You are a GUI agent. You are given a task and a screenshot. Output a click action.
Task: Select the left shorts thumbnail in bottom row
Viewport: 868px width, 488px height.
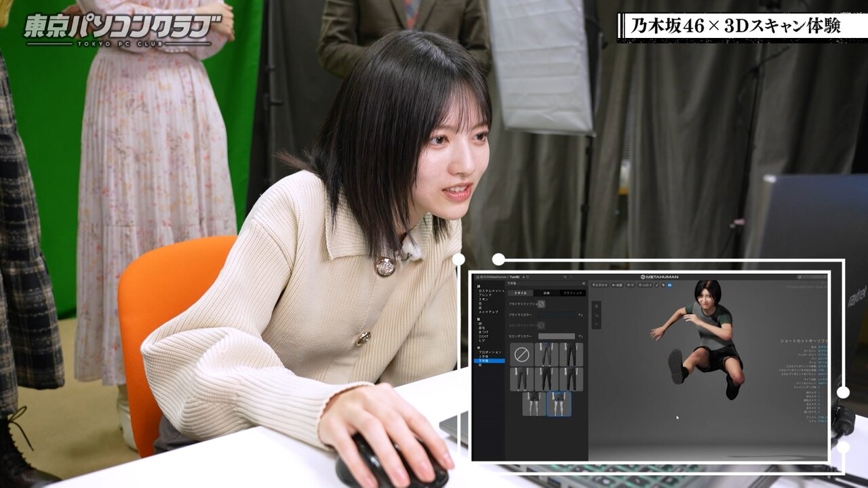click(534, 404)
